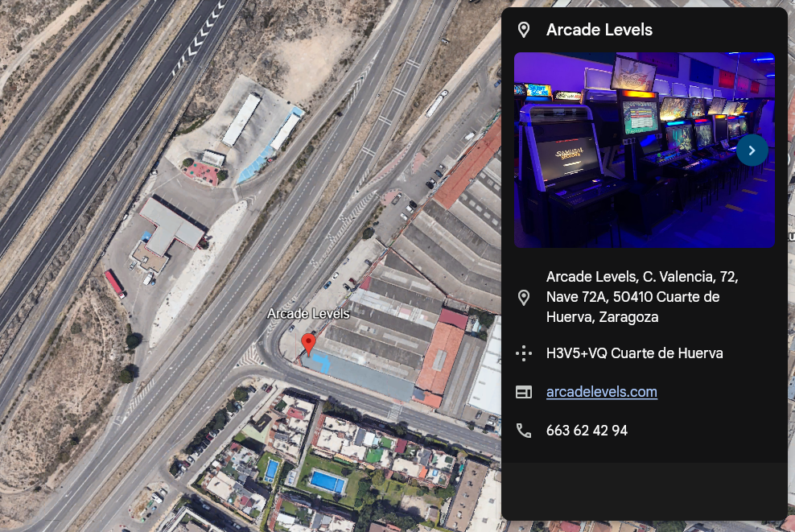Screen dimensions: 795x532
Task: Copy plus code H3V5+VQ Cuarte de Huerva
Action: [634, 353]
